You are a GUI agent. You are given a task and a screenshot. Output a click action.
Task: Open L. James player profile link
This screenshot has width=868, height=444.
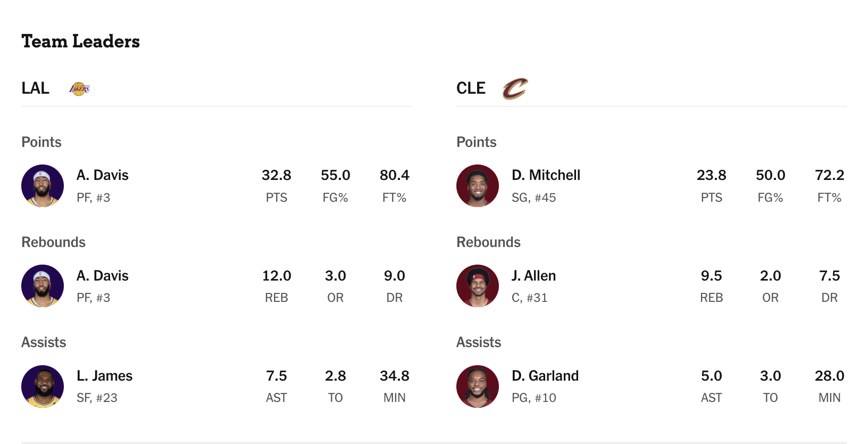tap(104, 376)
